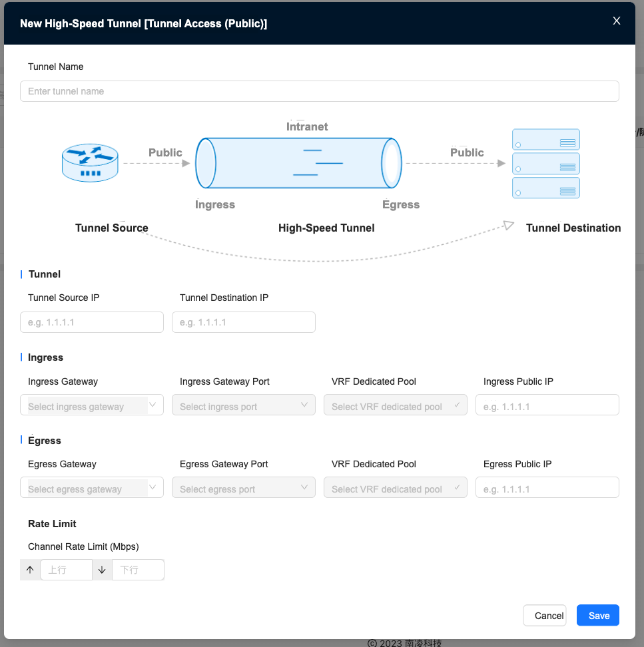Viewport: 644px width, 647px height.
Task: Click the up arrow rate icon
Action: (x=30, y=570)
